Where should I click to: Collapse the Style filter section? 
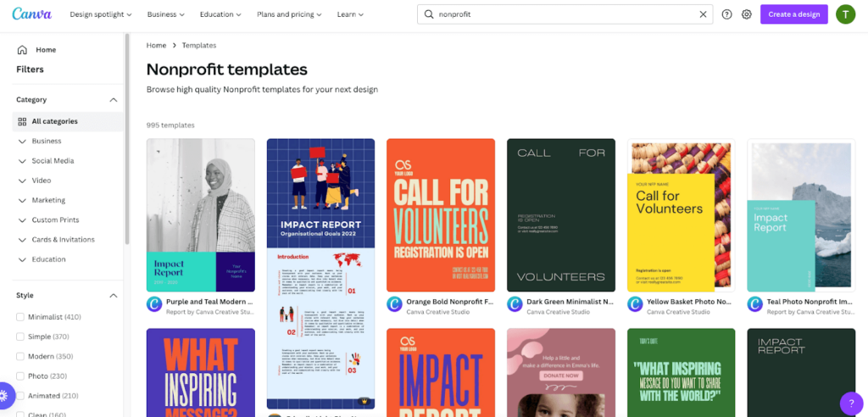[x=114, y=295]
